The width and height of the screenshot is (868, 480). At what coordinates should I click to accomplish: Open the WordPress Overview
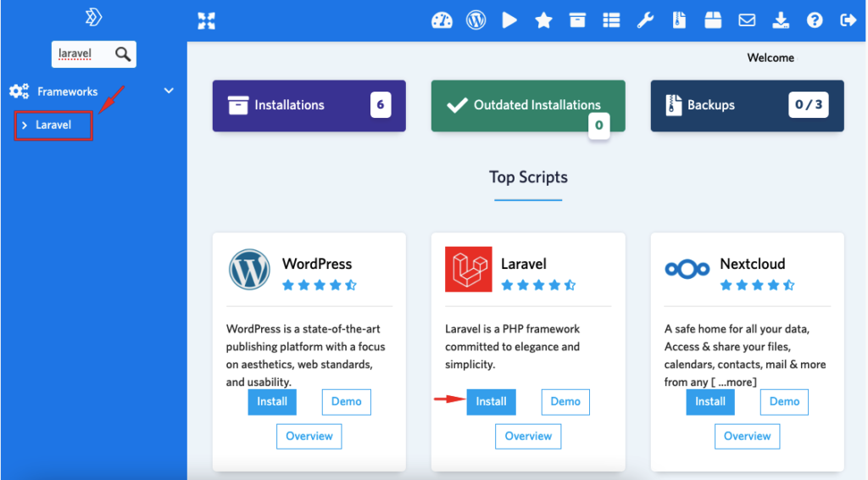pyautogui.click(x=309, y=436)
